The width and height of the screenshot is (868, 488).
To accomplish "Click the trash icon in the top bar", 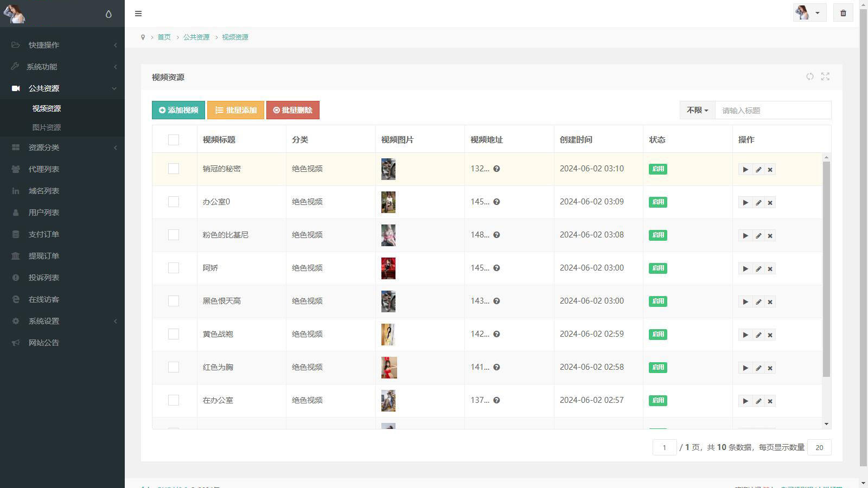I will point(843,13).
